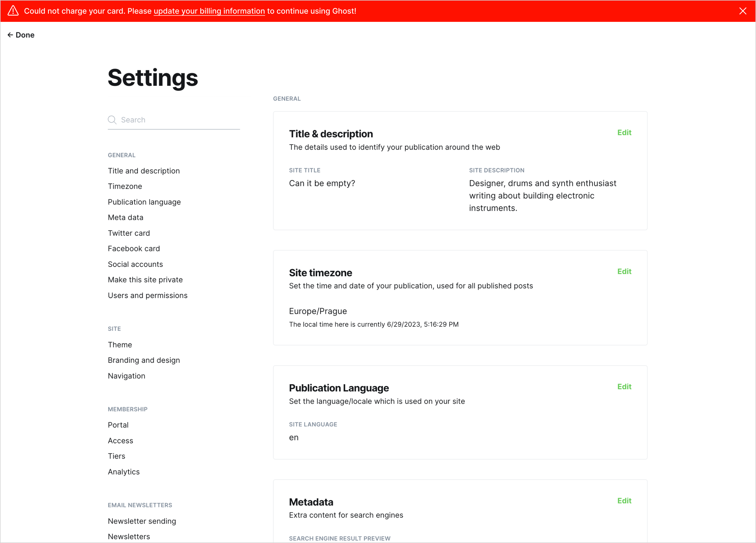
Task: Edit the Metadata section
Action: tap(624, 501)
